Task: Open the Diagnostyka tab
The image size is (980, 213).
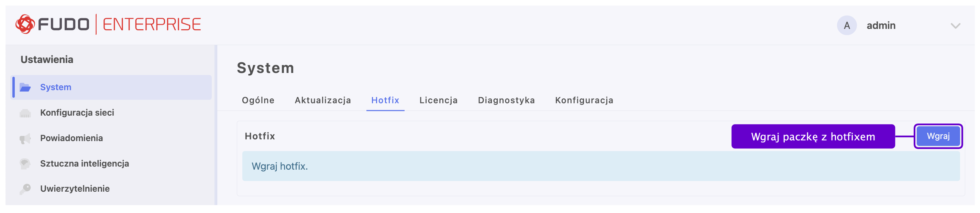Action: 506,100
